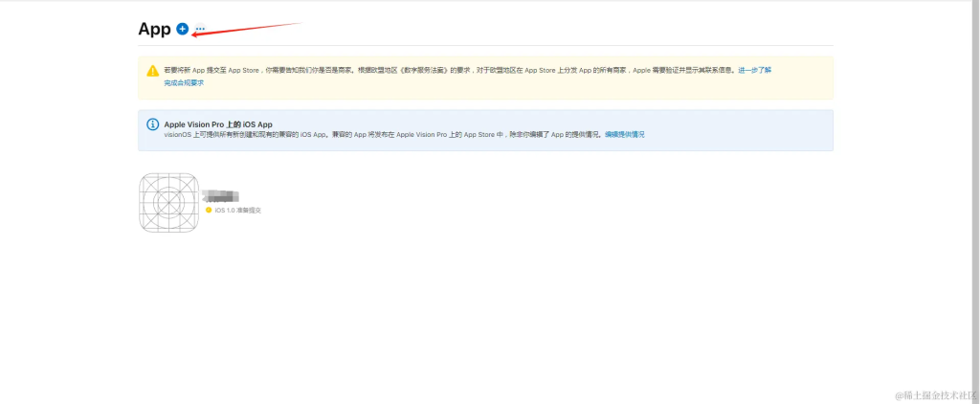Open the "编辑提供情况" link
Viewport: 980px width, 404px height.
tap(624, 135)
